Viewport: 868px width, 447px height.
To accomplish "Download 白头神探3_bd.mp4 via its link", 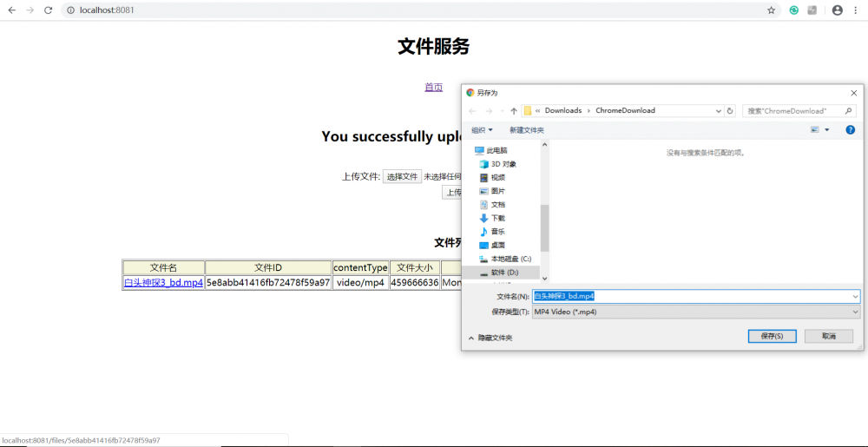I will pyautogui.click(x=163, y=283).
